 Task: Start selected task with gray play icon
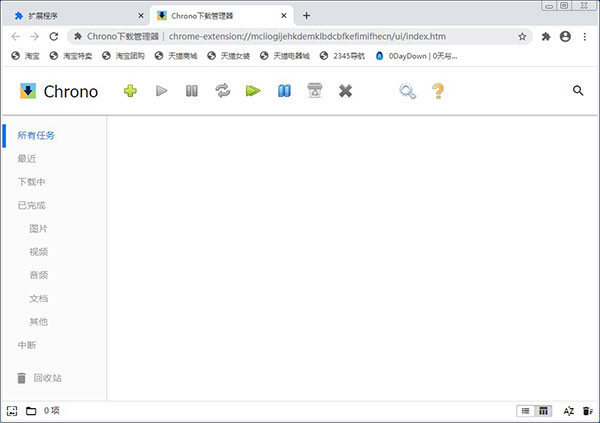click(161, 91)
